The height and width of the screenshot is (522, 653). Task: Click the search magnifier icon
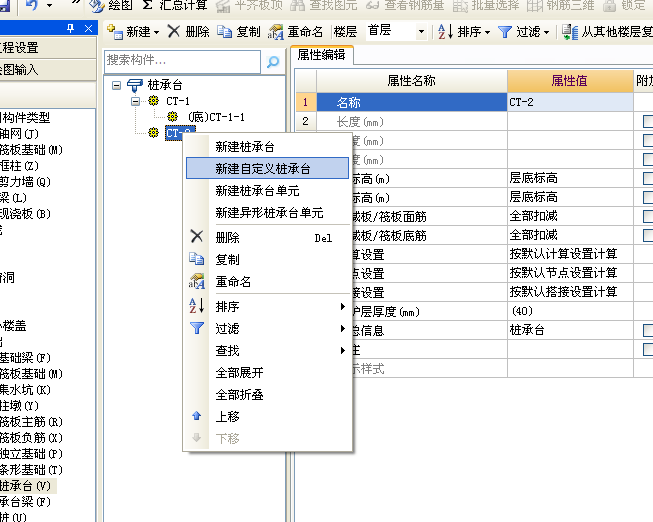[273, 62]
